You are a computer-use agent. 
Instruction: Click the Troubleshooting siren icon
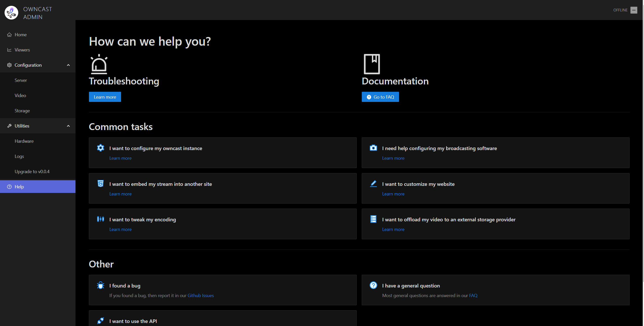point(99,64)
